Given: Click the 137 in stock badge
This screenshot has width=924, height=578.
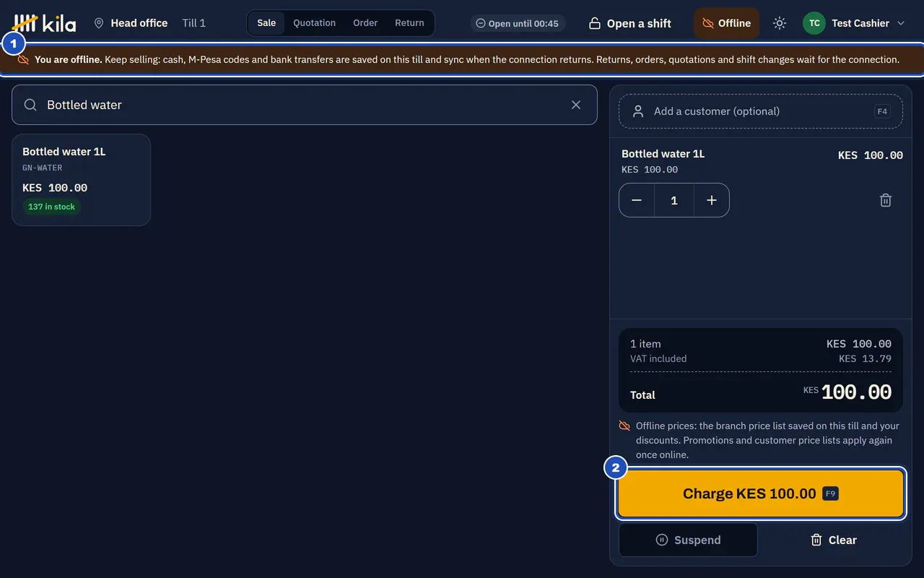Looking at the screenshot, I should tap(51, 207).
